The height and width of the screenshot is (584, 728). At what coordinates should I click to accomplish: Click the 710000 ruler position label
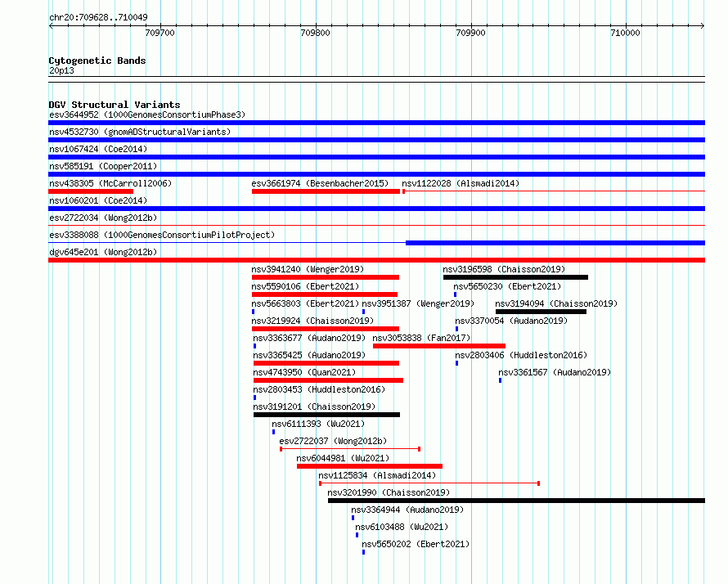(626, 33)
